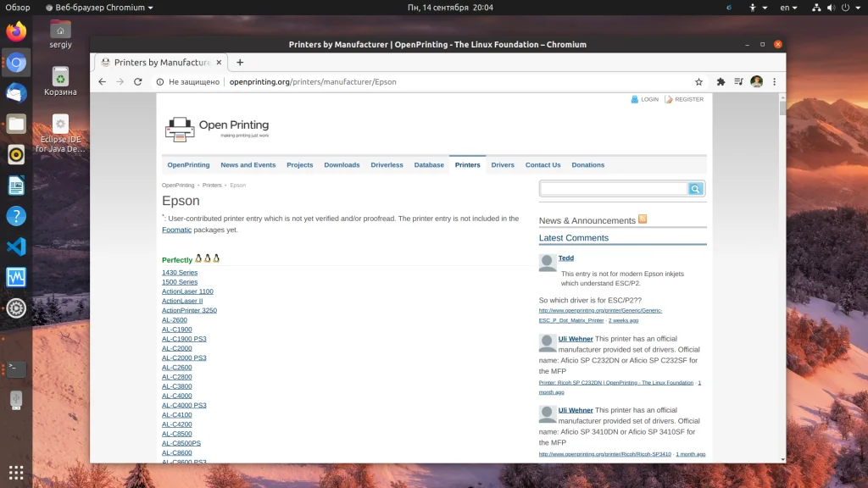Open the media control toolbar icon

click(x=738, y=82)
